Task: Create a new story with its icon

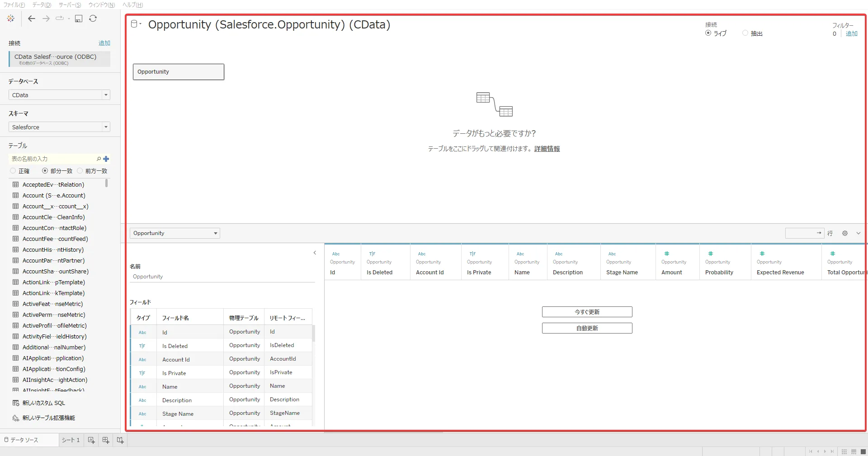Action: pos(119,440)
